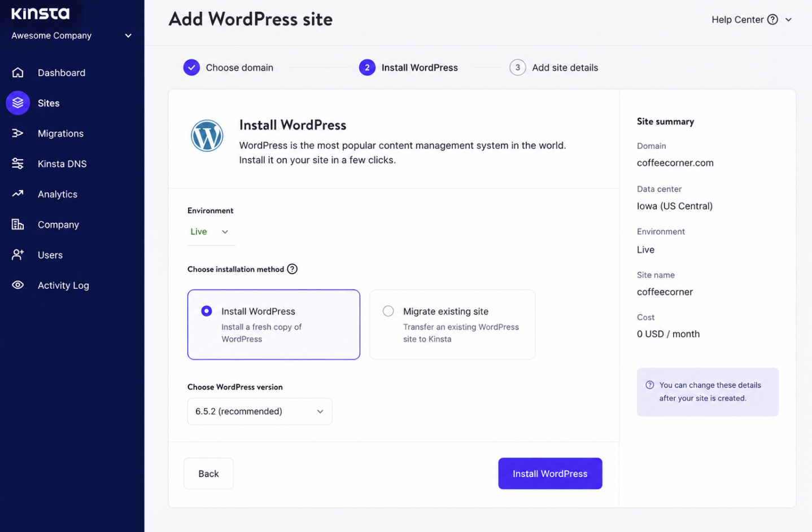This screenshot has height=532, width=812.
Task: Click the Install a fresh copy card text
Action: pyautogui.click(x=261, y=333)
